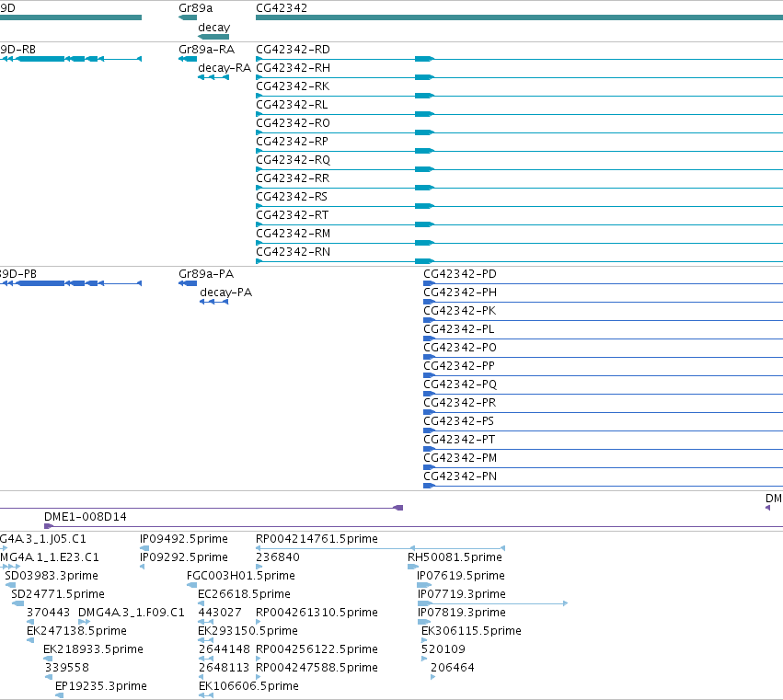Select the IP07819.3prime EST label

coord(462,614)
